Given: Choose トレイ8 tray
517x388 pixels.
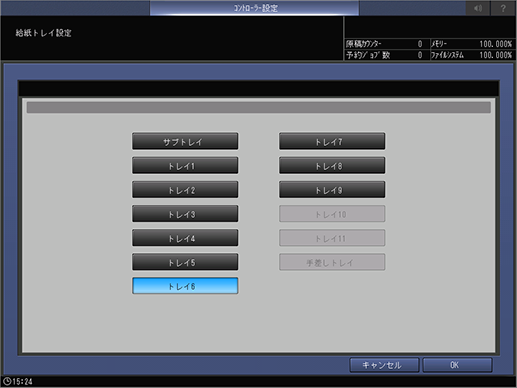Looking at the screenshot, I should (x=332, y=166).
